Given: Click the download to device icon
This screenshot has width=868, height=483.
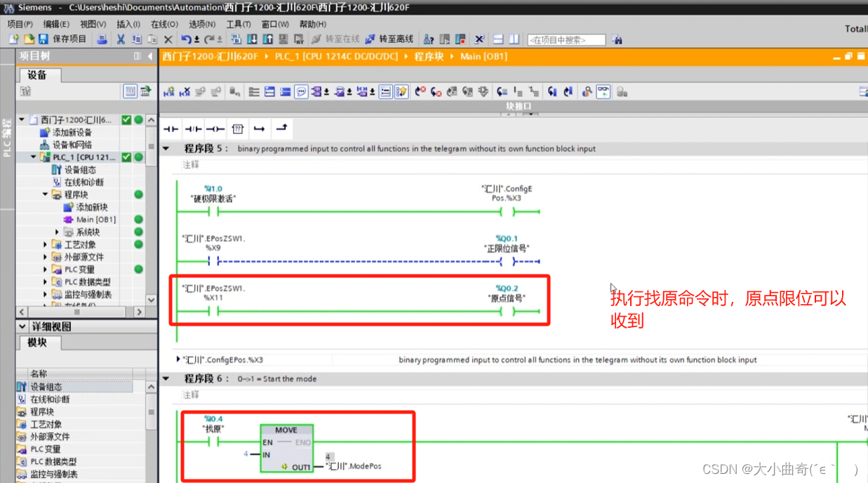Looking at the screenshot, I should click(x=251, y=39).
